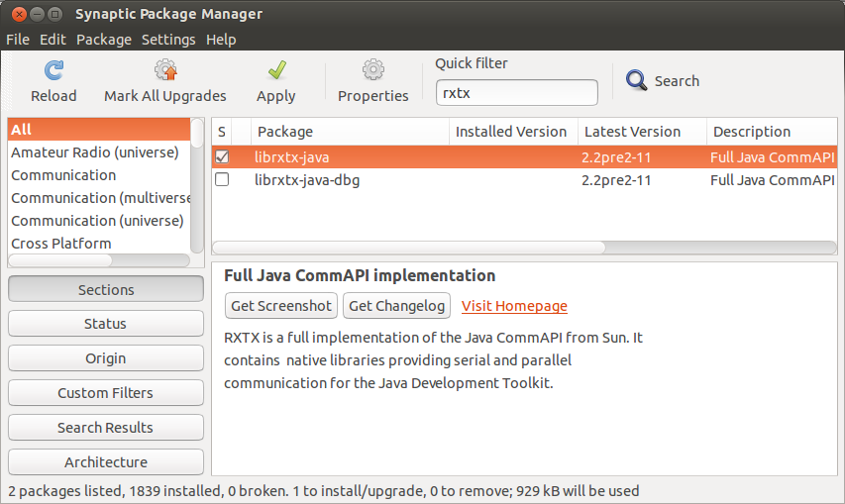The width and height of the screenshot is (845, 504).
Task: Maximize the Synaptic Package Manager window
Action: coord(54,14)
